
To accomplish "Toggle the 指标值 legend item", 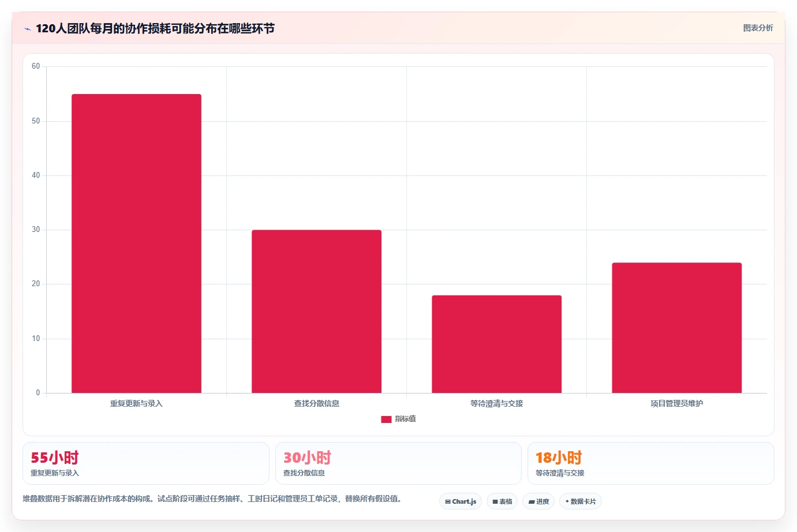I will 398,419.
